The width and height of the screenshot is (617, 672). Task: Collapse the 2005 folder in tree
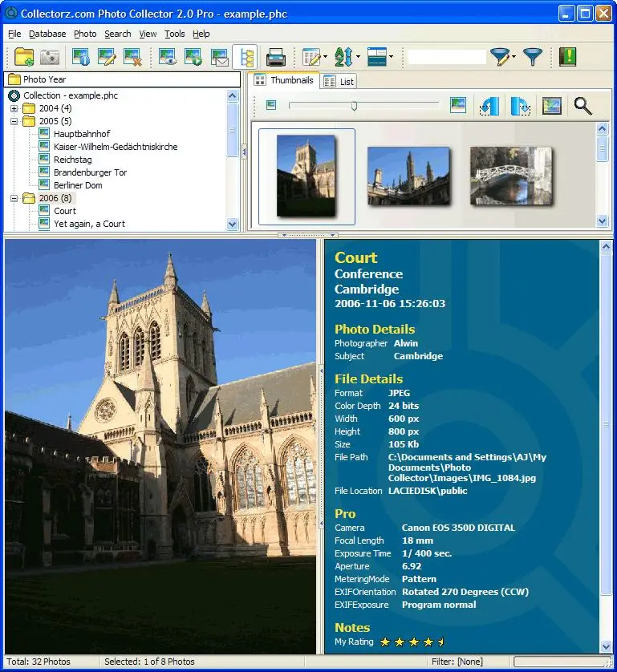[x=14, y=121]
